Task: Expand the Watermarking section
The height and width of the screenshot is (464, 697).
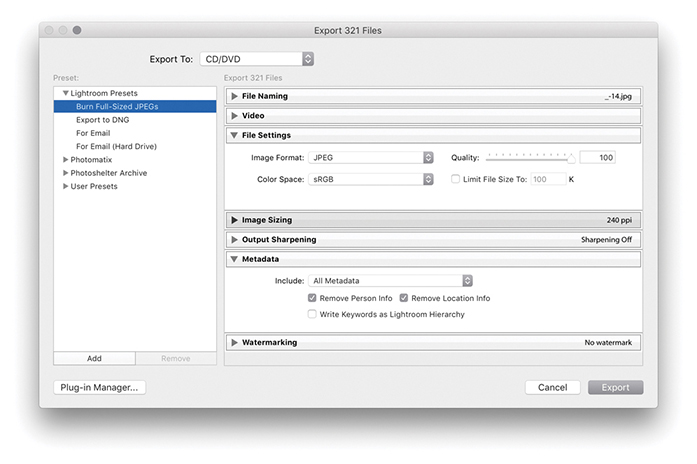Action: click(234, 343)
